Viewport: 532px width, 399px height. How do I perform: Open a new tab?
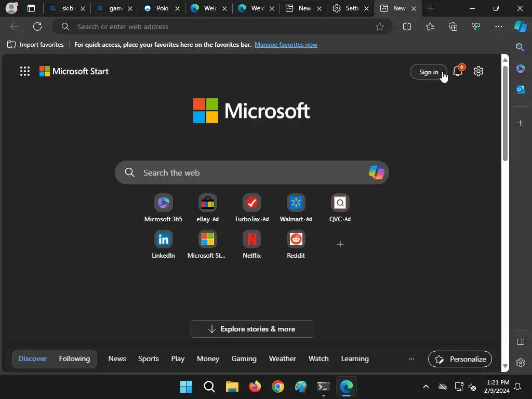pos(431,8)
